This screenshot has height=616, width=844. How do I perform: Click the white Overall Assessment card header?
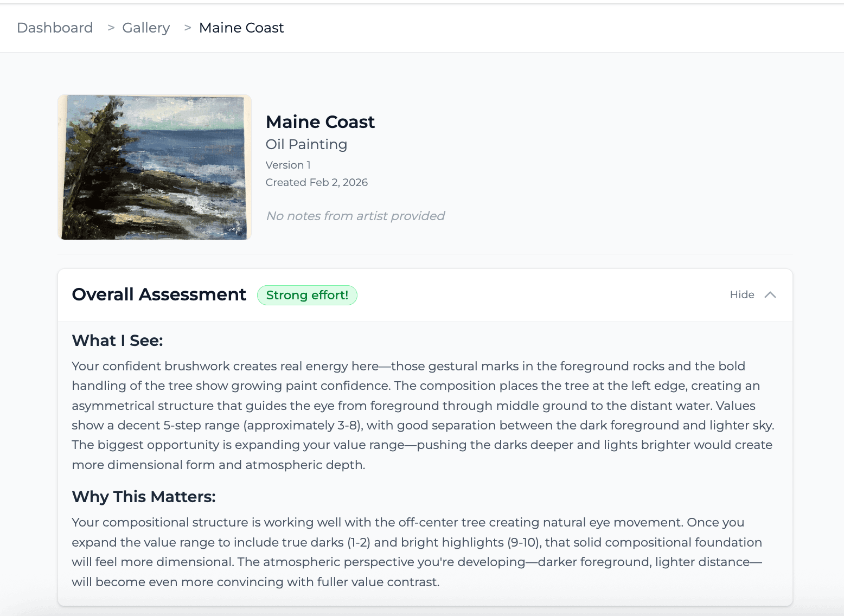click(488, 294)
